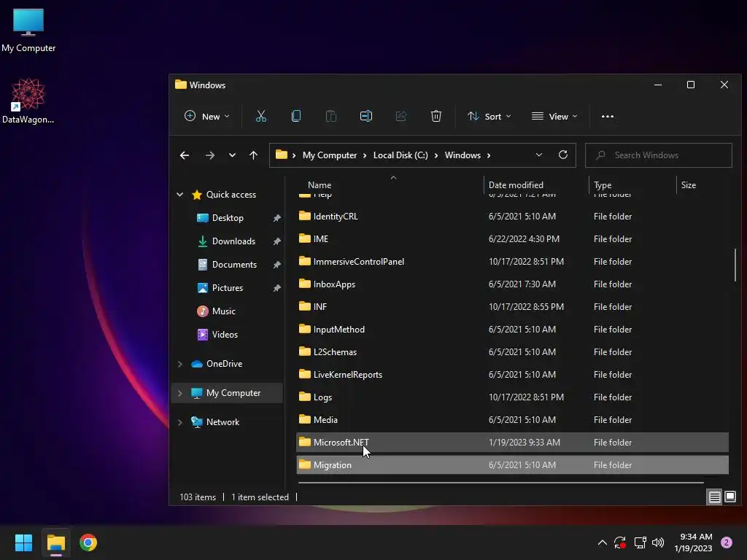Collapse the Quick access tree
This screenshot has height=560, width=747.
[x=179, y=194]
